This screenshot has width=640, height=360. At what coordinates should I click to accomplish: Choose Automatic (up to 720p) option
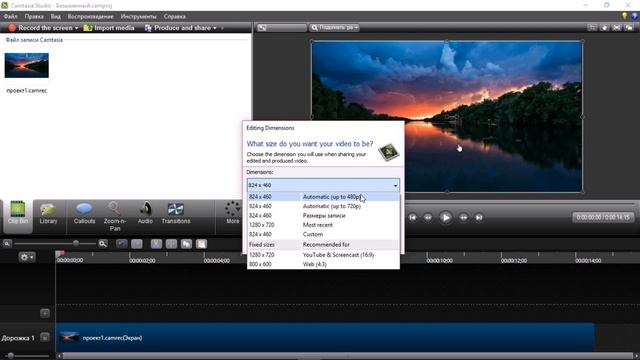point(323,206)
